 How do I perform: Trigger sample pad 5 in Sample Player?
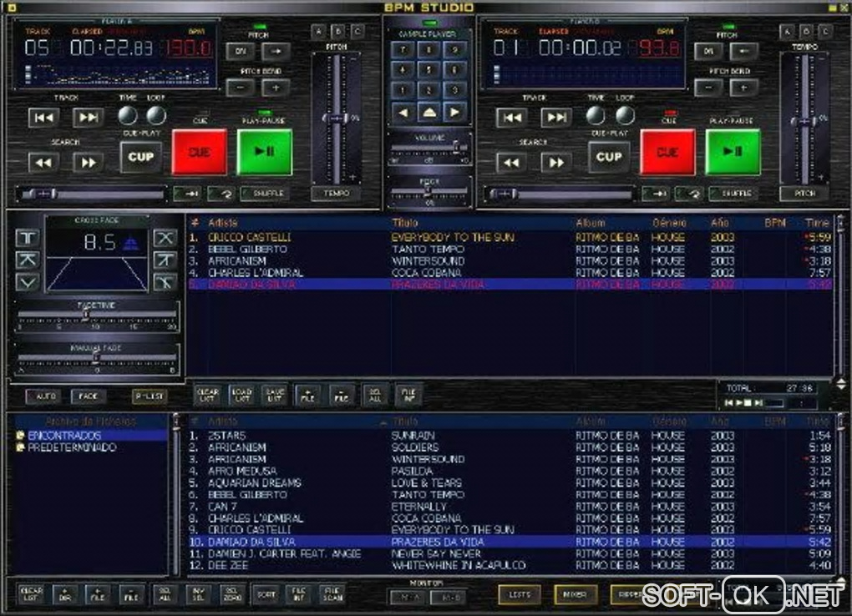429,70
